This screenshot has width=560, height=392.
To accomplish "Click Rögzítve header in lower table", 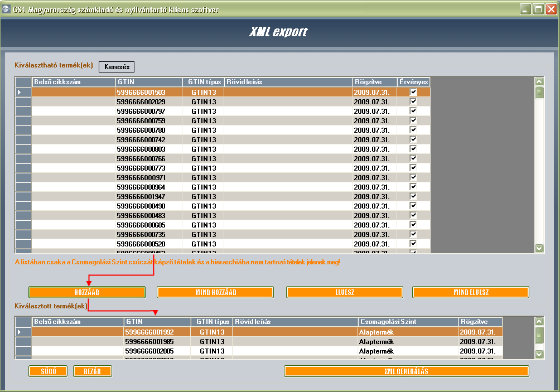I will point(480,322).
